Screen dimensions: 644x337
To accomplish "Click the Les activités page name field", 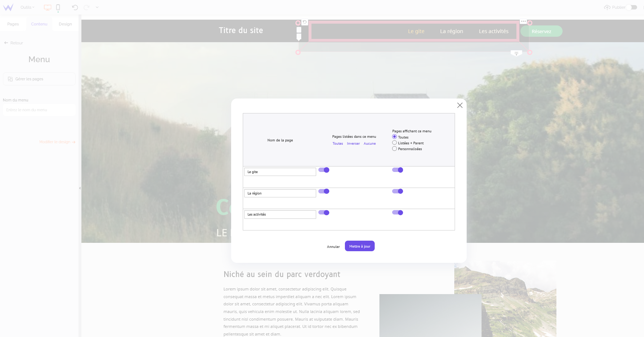I will click(x=280, y=214).
